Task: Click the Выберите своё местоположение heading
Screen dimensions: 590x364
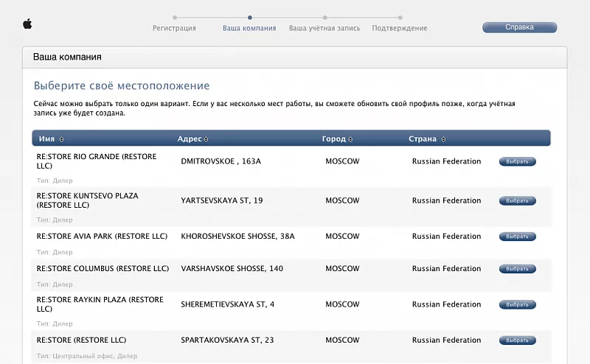Action: (x=122, y=85)
